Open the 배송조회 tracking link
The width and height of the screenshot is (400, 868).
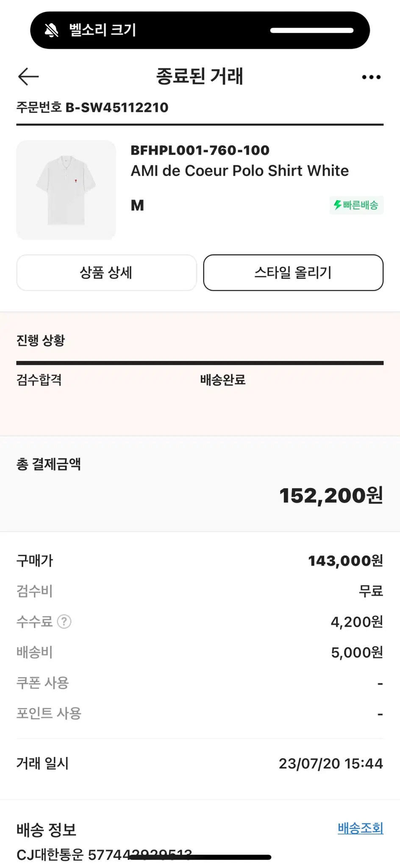click(x=361, y=828)
